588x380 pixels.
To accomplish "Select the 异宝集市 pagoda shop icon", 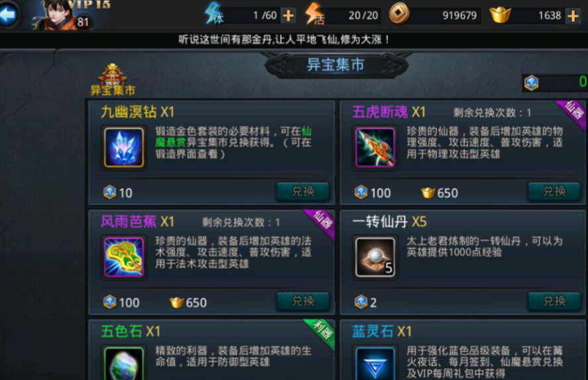I will 113,79.
